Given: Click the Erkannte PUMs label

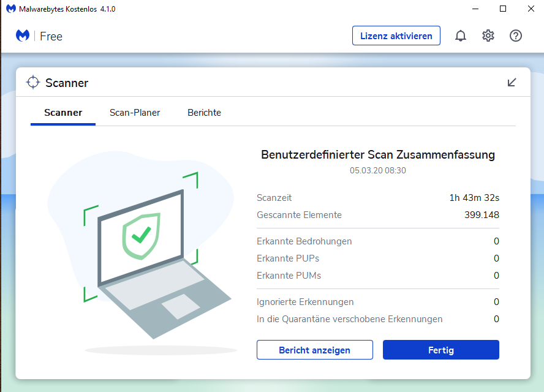Looking at the screenshot, I should (x=289, y=276).
